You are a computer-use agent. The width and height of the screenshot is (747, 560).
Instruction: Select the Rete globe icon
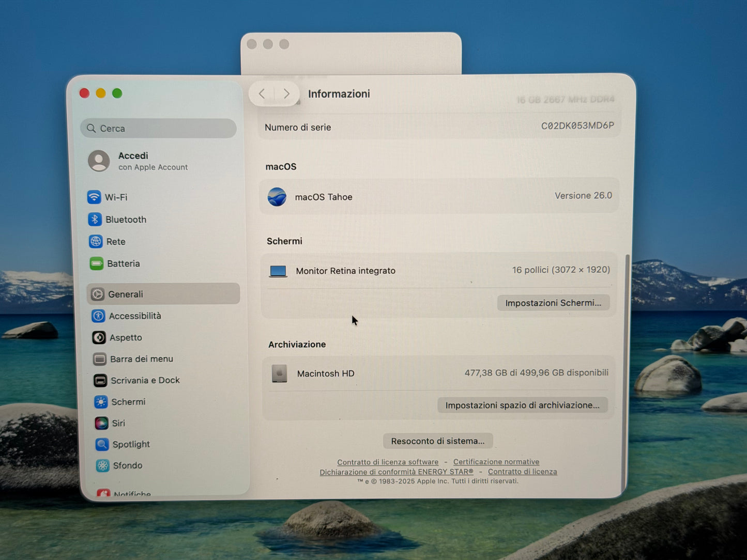96,241
